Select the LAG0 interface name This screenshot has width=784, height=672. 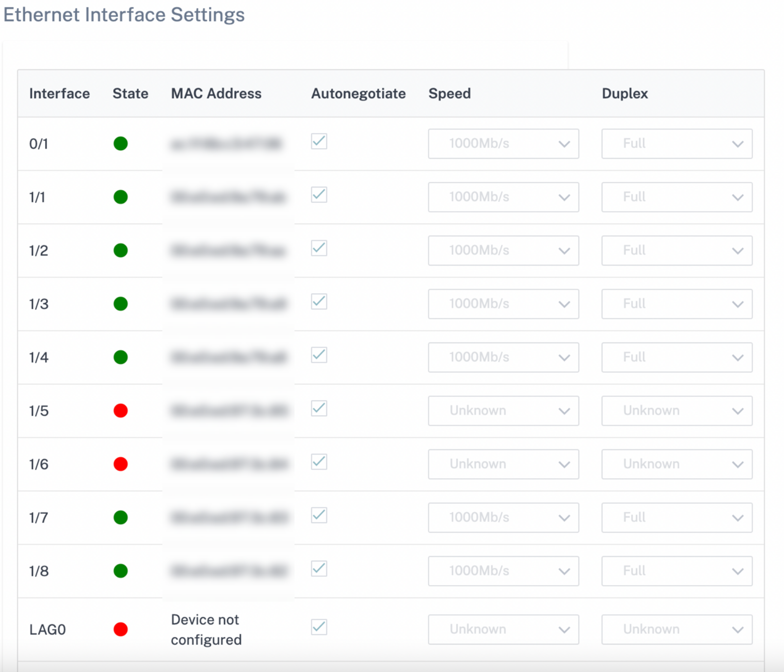(48, 629)
